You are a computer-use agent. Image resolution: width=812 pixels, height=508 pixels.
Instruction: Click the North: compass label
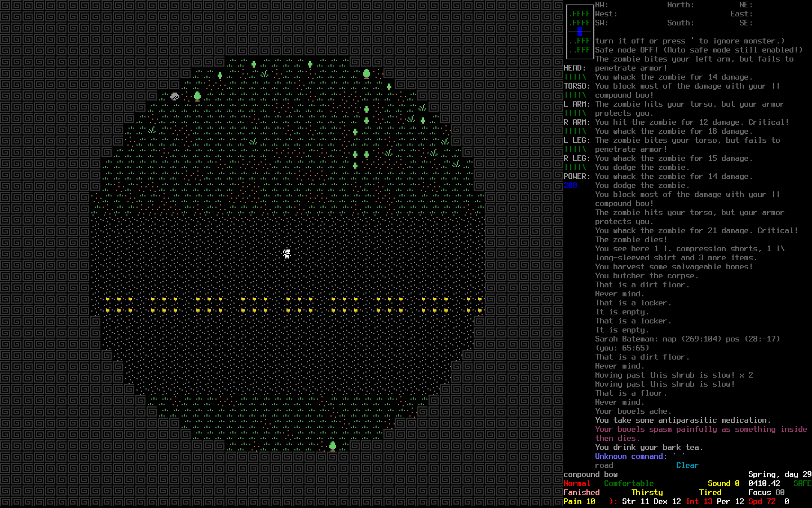click(x=681, y=5)
